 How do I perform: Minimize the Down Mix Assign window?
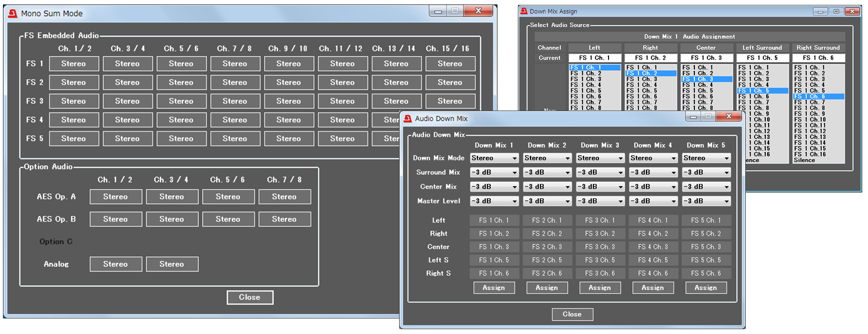click(820, 11)
